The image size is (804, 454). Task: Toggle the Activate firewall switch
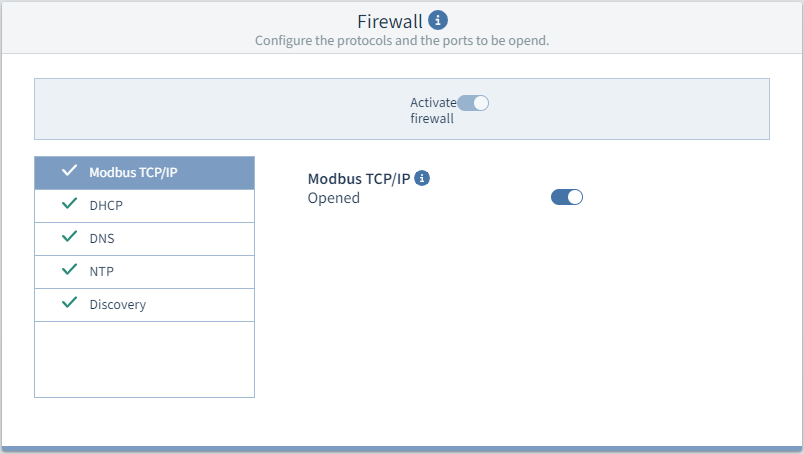tap(473, 103)
